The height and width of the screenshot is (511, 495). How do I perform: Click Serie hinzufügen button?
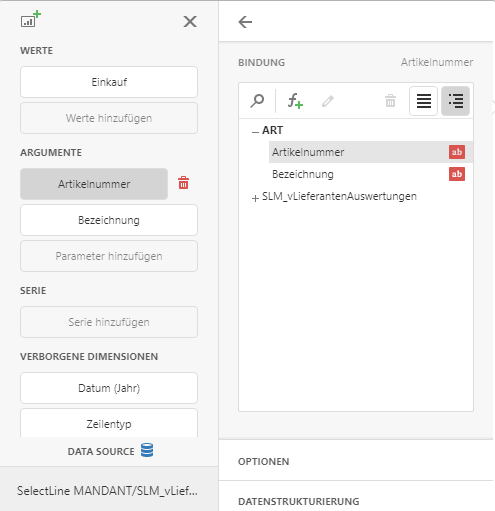pyautogui.click(x=109, y=322)
